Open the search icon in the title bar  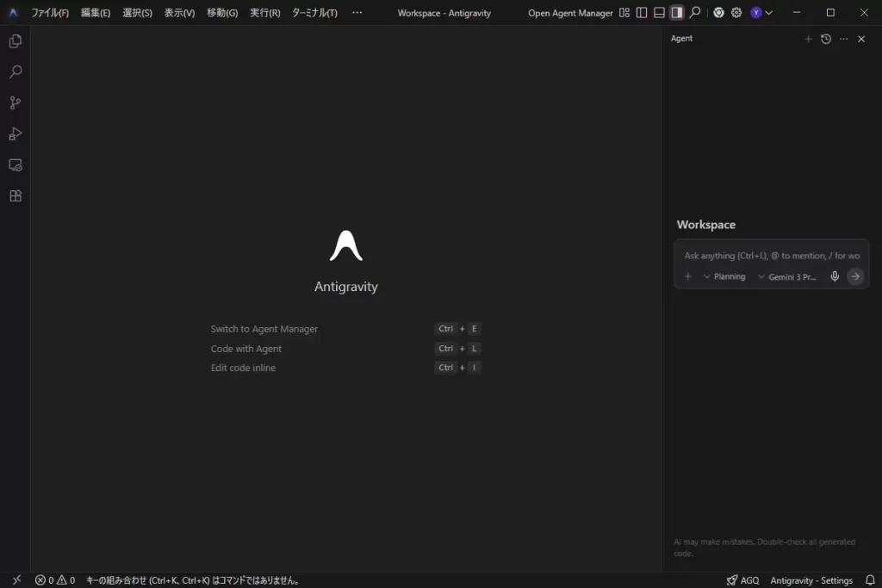pyautogui.click(x=695, y=12)
